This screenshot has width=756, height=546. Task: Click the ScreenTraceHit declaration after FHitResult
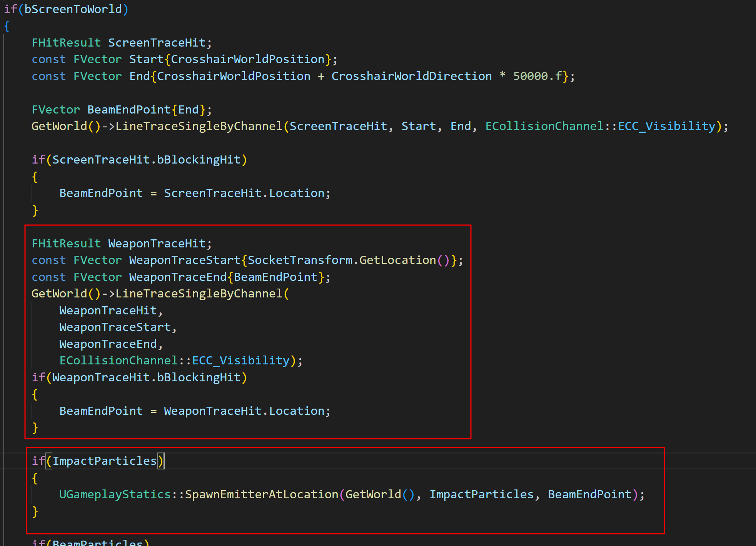coord(157,43)
